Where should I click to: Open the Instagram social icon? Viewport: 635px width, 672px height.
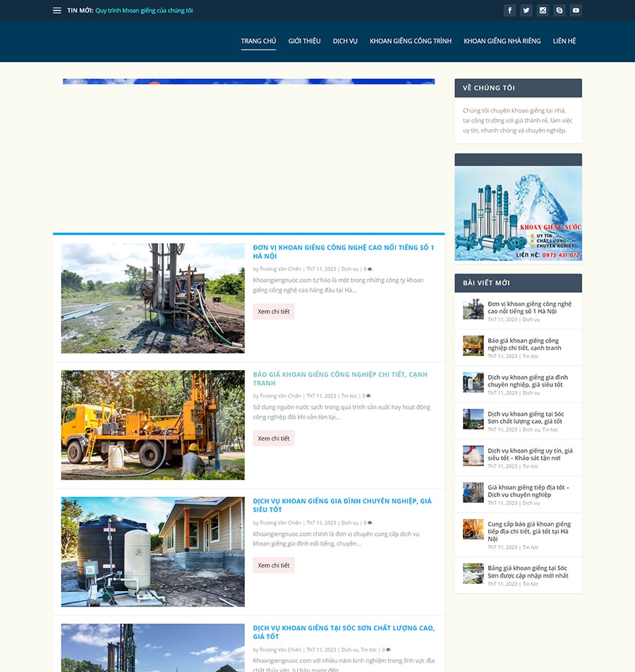click(x=543, y=11)
